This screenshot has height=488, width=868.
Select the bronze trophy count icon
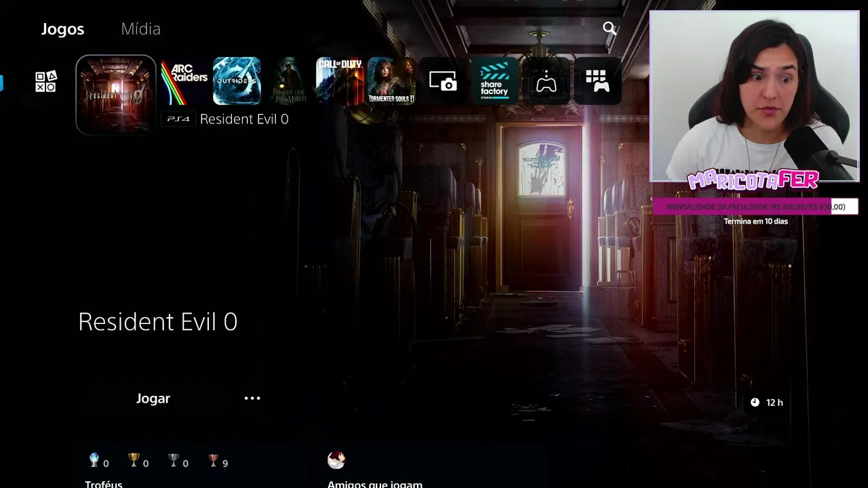click(x=214, y=461)
